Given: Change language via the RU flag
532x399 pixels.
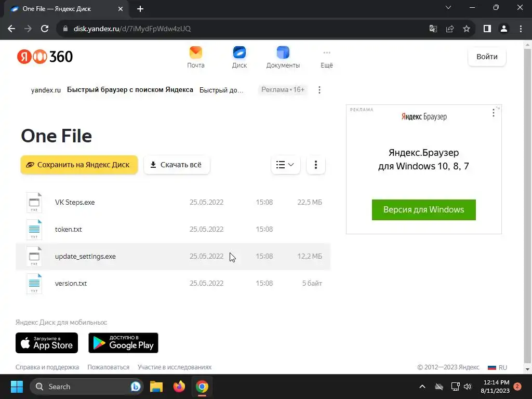Looking at the screenshot, I should click(x=497, y=367).
